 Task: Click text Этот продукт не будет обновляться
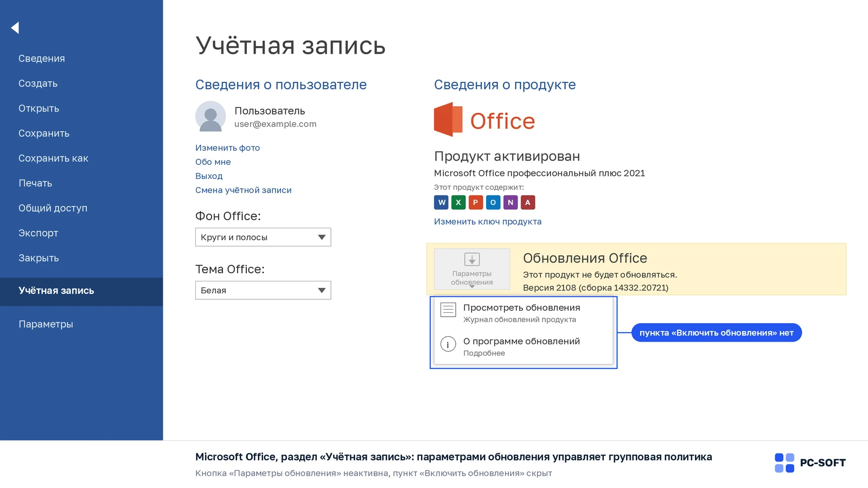pos(600,274)
